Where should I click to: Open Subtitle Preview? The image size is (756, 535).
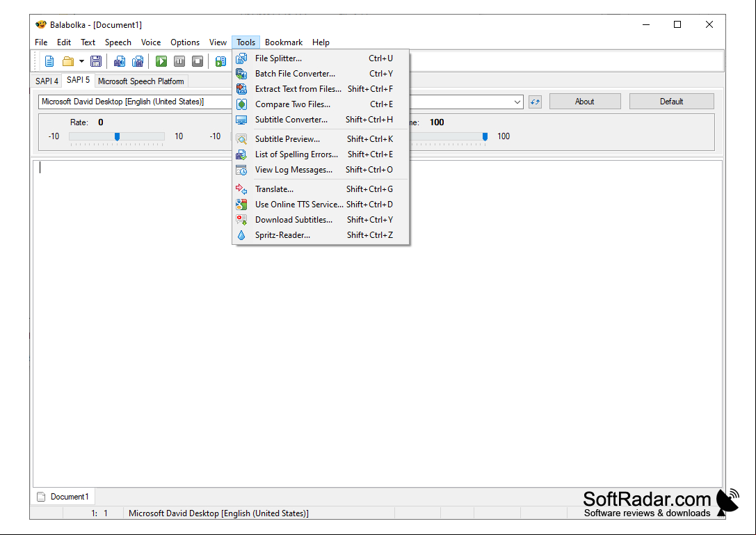(321, 139)
